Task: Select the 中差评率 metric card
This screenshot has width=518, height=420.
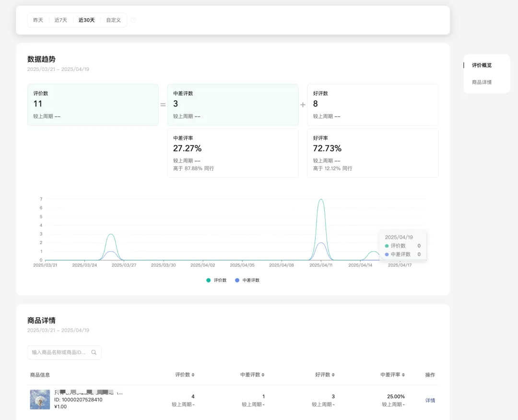Action: [233, 153]
